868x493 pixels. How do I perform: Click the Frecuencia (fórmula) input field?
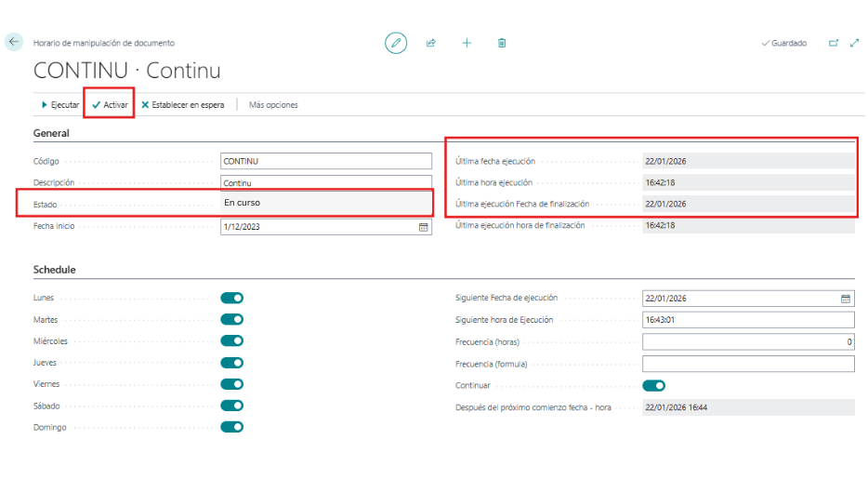click(x=748, y=364)
